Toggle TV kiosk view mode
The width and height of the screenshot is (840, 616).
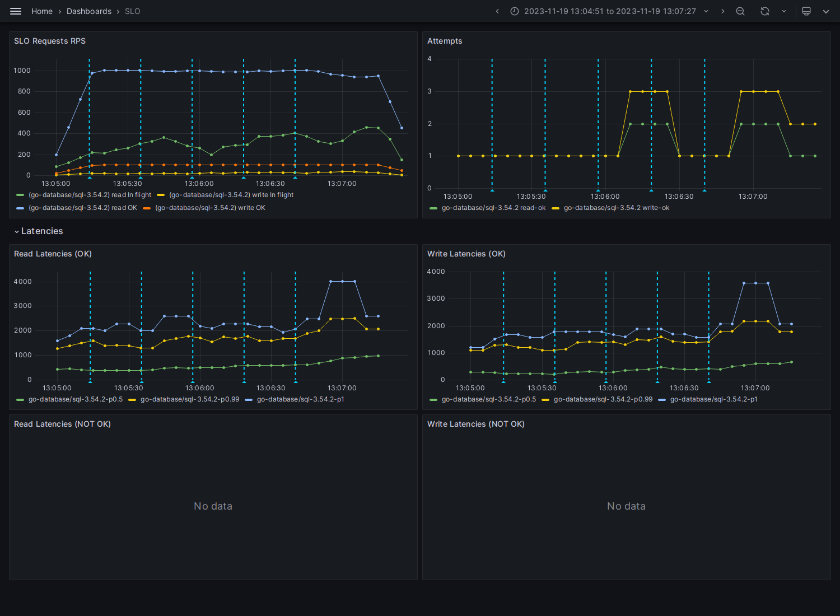pos(806,11)
